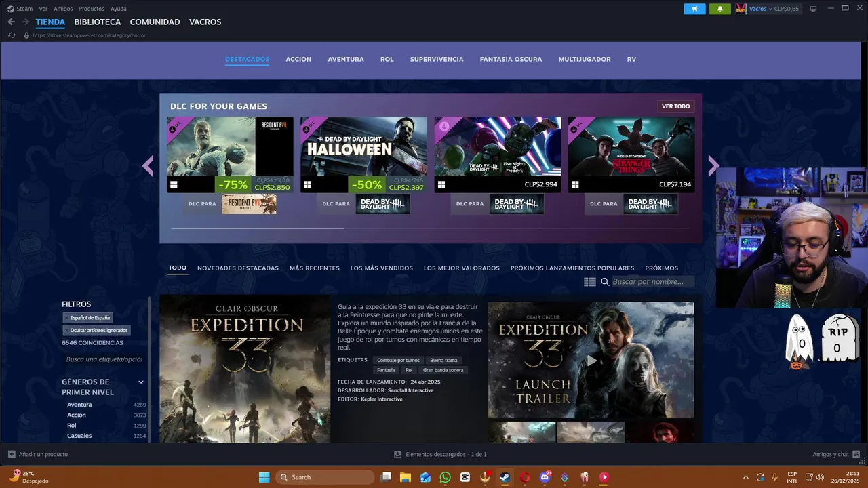This screenshot has height=488, width=868.
Task: Open the Steam announcements megaphone button
Action: [x=694, y=9]
